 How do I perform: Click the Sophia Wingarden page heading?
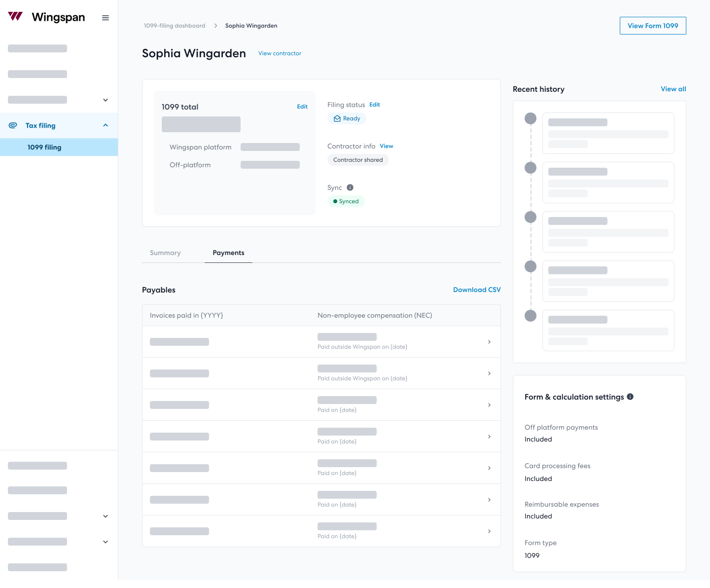pos(194,53)
